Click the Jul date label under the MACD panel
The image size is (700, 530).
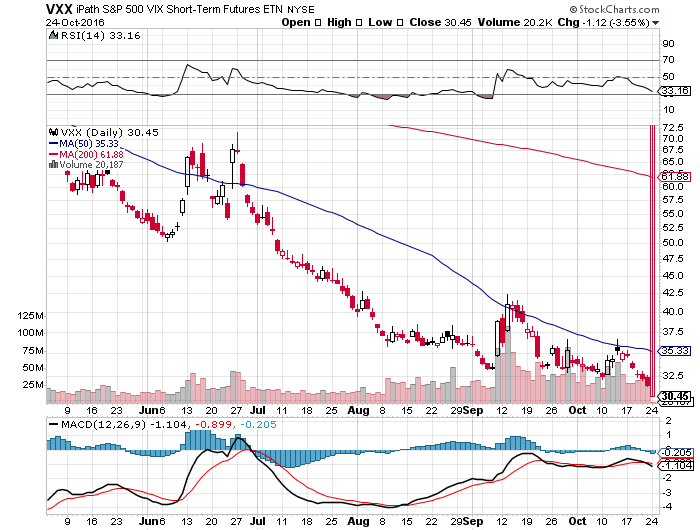(x=258, y=521)
